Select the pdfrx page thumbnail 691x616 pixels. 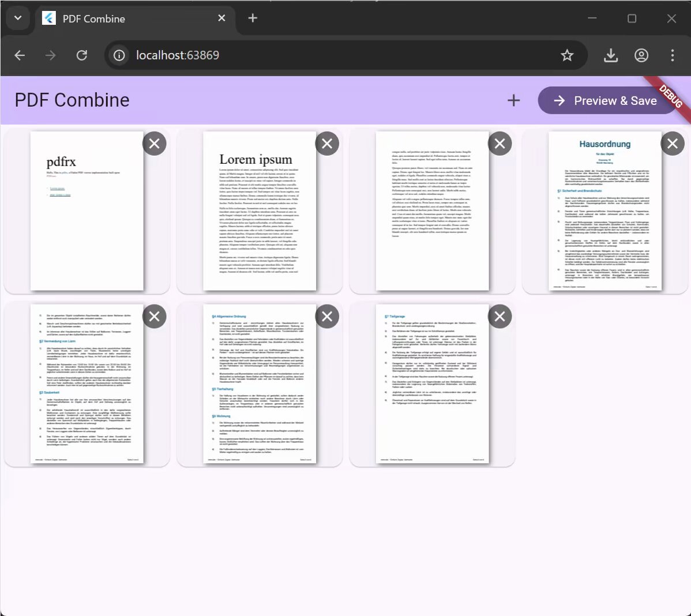click(x=87, y=211)
